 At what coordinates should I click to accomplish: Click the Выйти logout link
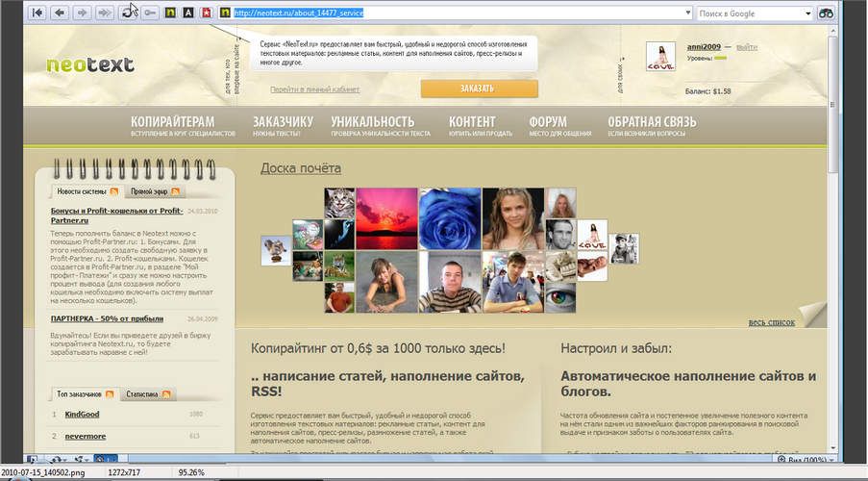[746, 46]
